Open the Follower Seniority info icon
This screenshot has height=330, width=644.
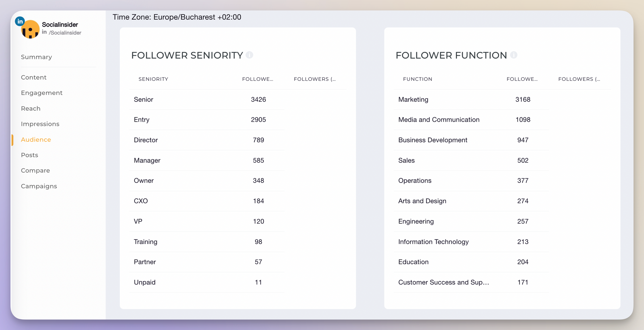pyautogui.click(x=249, y=55)
